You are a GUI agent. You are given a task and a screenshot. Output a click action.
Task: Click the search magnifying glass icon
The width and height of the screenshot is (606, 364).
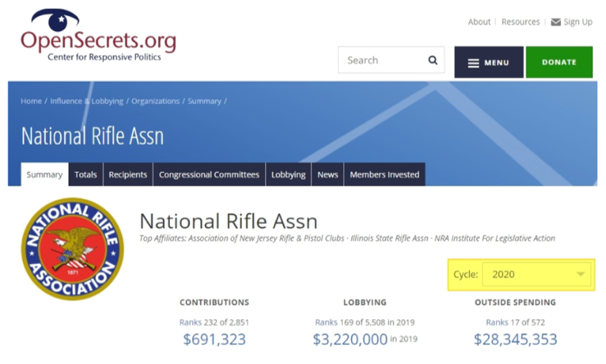tap(433, 60)
